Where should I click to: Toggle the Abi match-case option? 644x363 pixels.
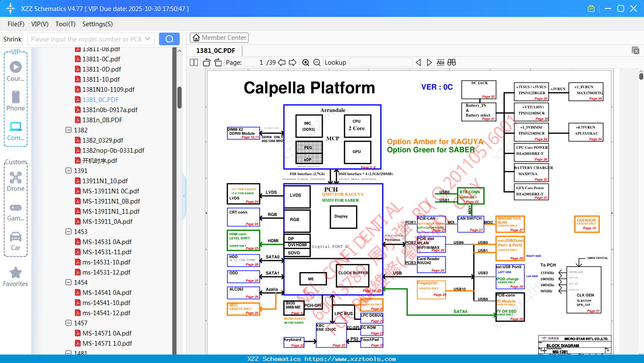pyautogui.click(x=440, y=63)
